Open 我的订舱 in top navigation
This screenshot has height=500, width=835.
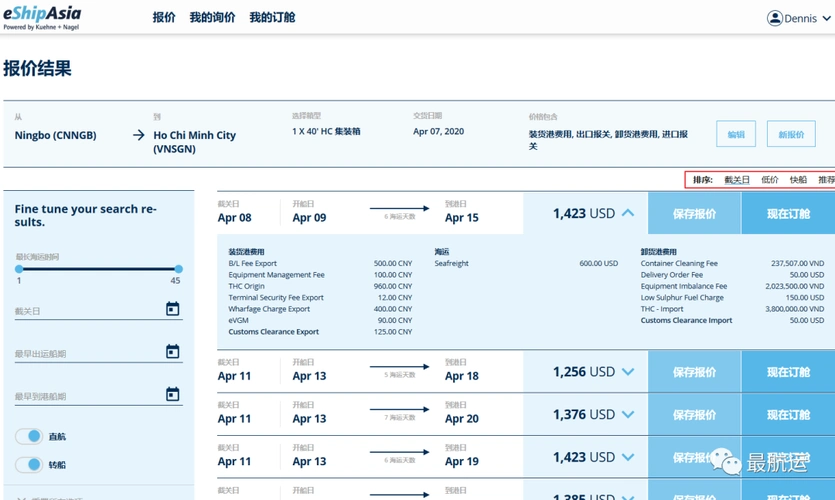tap(272, 18)
